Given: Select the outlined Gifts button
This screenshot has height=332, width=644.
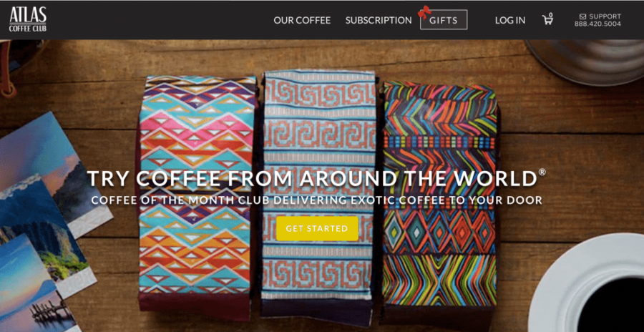Looking at the screenshot, I should coord(444,20).
